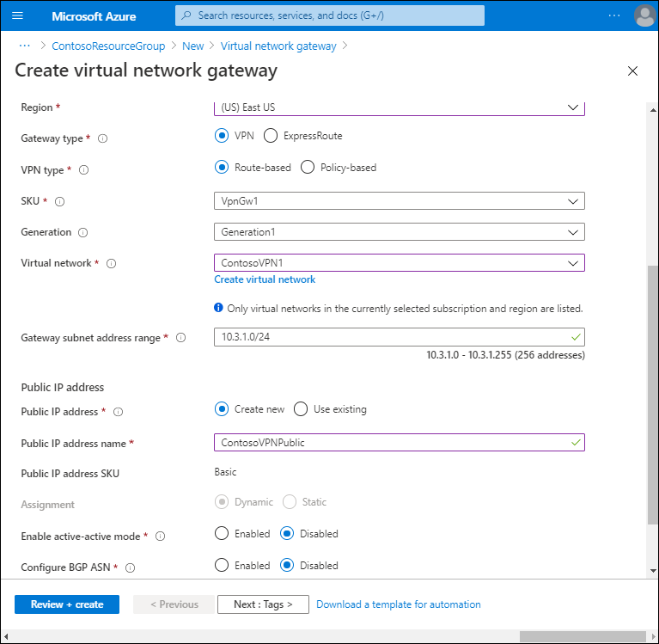This screenshot has height=644, width=659.
Task: Click the Public IP address name field
Action: click(x=400, y=443)
